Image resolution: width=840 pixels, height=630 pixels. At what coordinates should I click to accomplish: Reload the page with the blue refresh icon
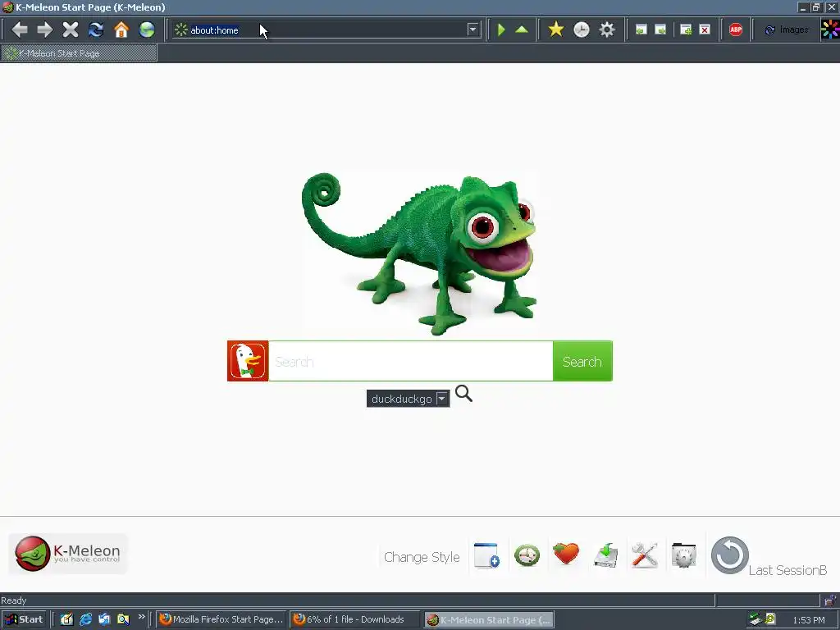96,30
